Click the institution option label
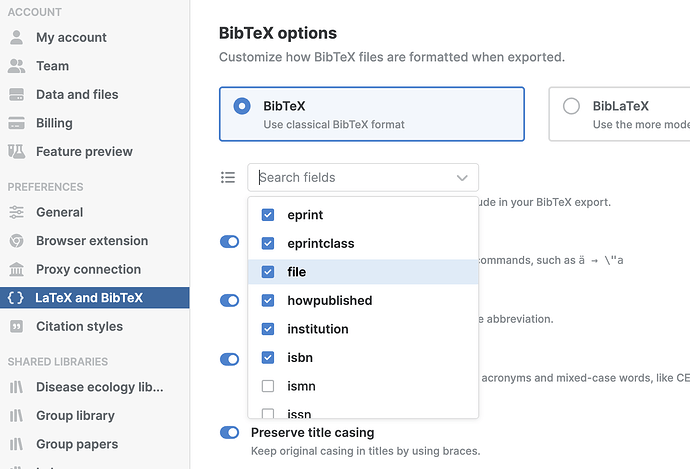This screenshot has width=690, height=469. click(x=318, y=329)
